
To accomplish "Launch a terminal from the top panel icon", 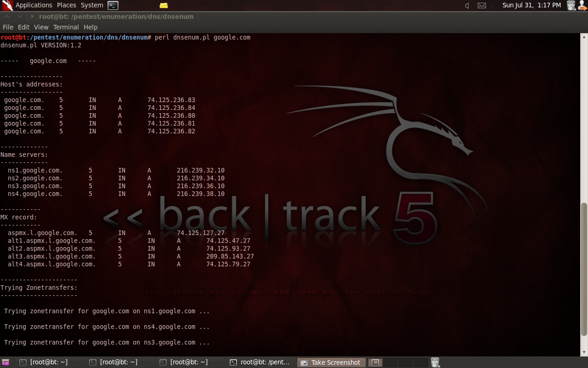I will pos(113,6).
